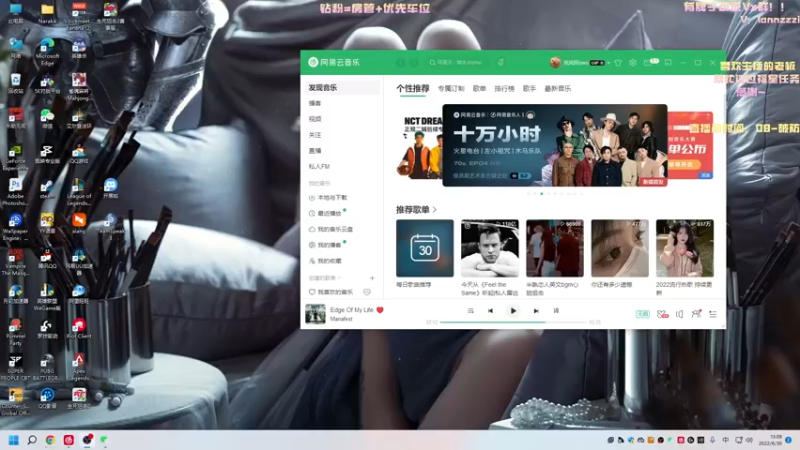Start heartbeat mode icon beside 我喜欢的音乐

point(367,292)
